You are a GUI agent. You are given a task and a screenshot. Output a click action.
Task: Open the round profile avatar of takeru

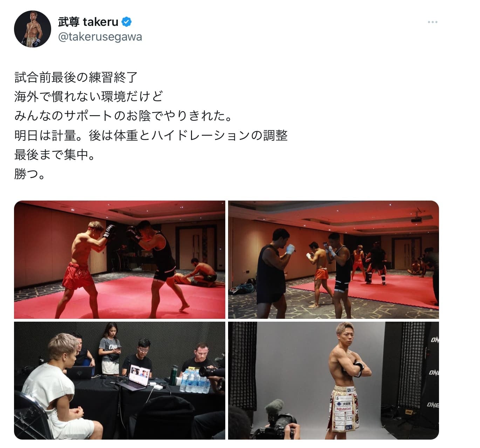tap(33, 29)
